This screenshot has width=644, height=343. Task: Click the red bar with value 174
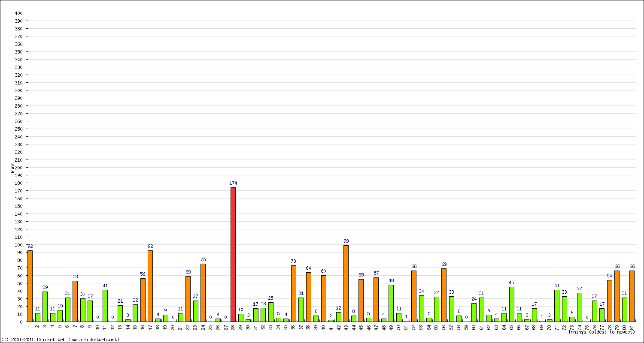(233, 254)
